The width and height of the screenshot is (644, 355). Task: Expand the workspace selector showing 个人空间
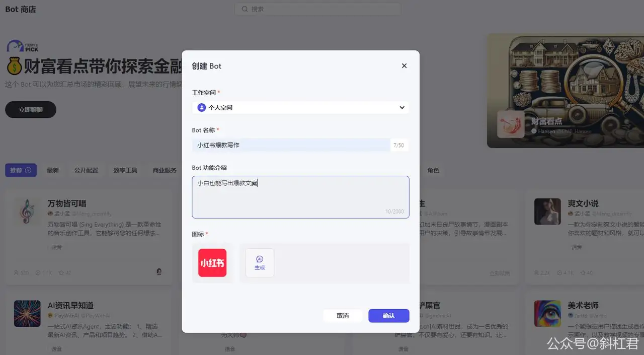300,107
